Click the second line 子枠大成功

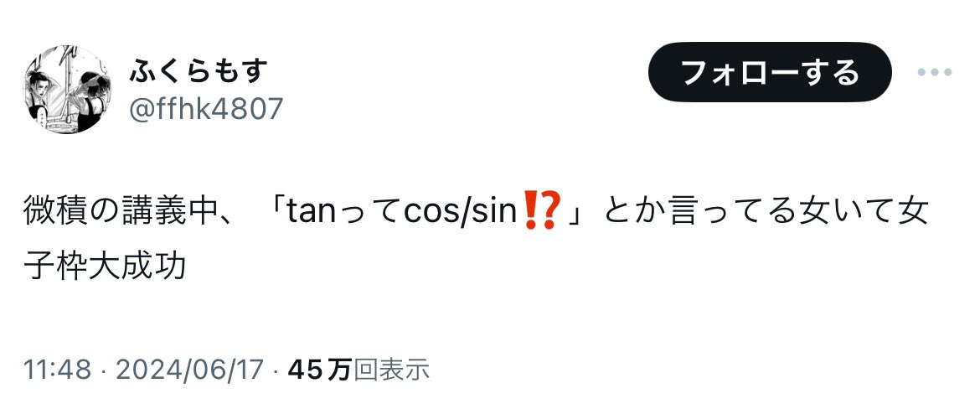coord(106,267)
